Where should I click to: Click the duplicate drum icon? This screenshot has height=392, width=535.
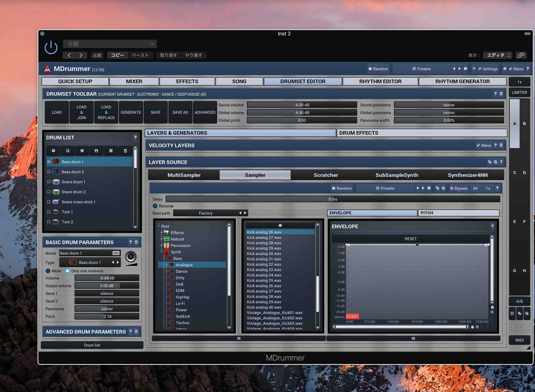point(68,151)
